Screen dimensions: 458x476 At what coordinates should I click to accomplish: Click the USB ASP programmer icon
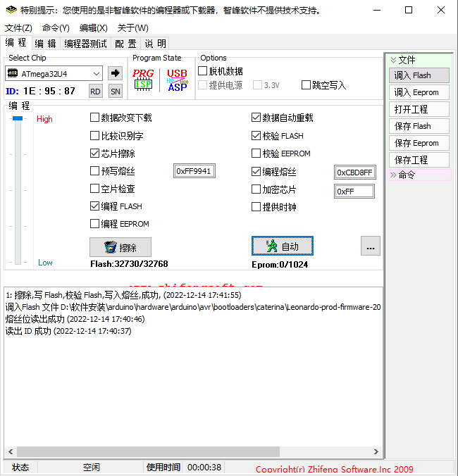[178, 80]
